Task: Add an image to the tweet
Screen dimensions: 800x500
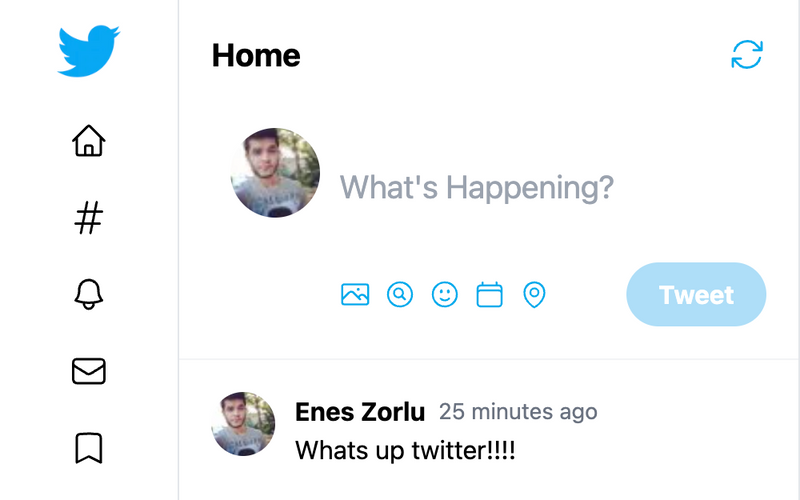Action: click(x=355, y=294)
